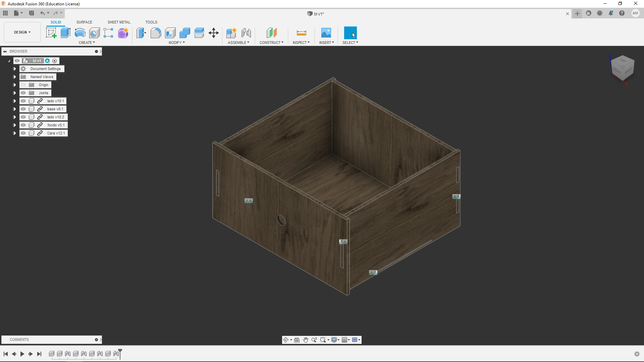Switch to the SHEET METAL tab
Image resolution: width=644 pixels, height=362 pixels.
119,22
